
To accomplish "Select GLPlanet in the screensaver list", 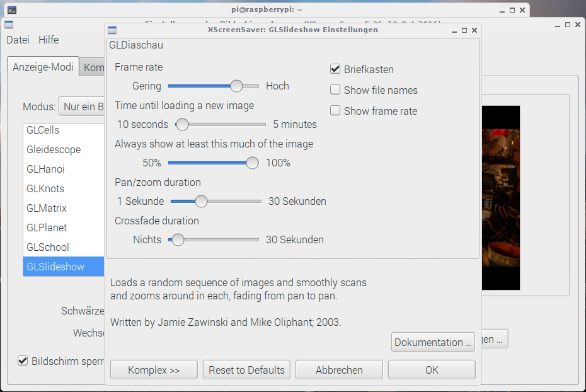I will tap(64, 228).
